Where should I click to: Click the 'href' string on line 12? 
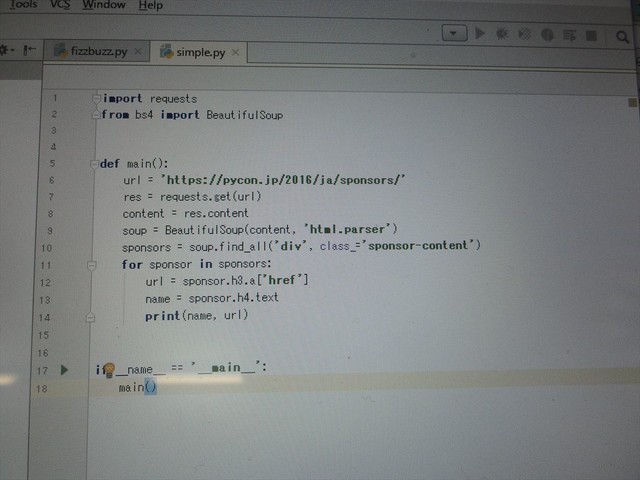point(282,280)
